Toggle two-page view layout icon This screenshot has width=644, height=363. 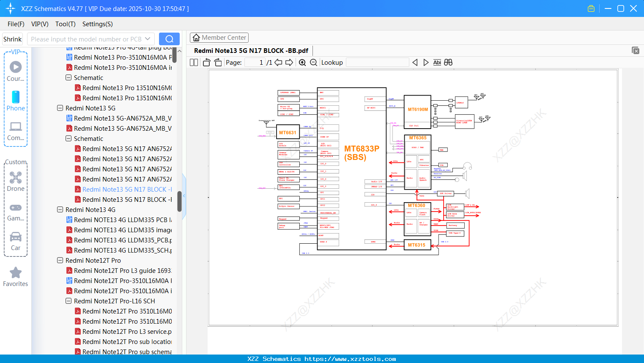tap(194, 63)
